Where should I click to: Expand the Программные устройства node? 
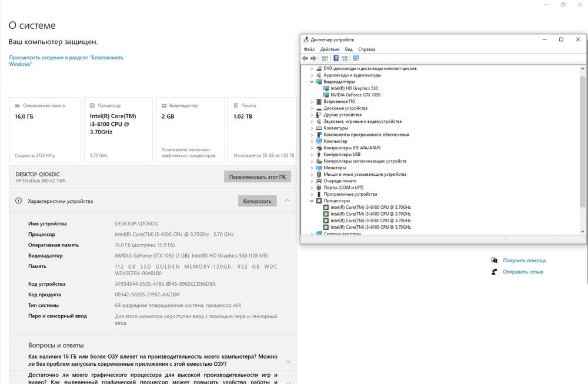(312, 194)
